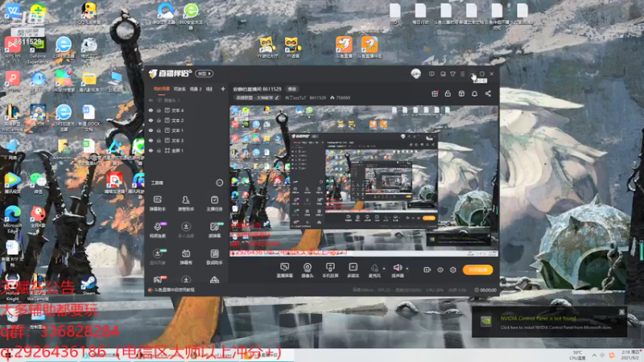
Task: Add 多媒体 multimedia source
Action: click(353, 270)
